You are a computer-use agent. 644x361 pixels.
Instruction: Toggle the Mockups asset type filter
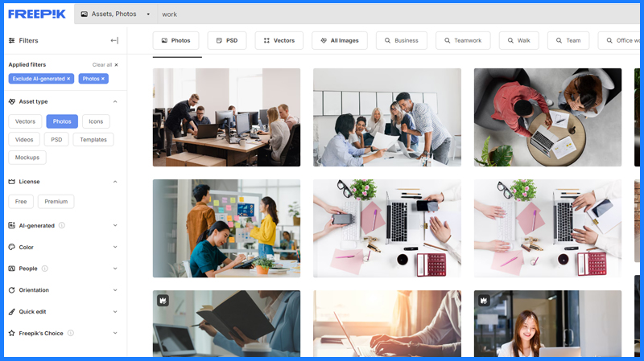[27, 158]
